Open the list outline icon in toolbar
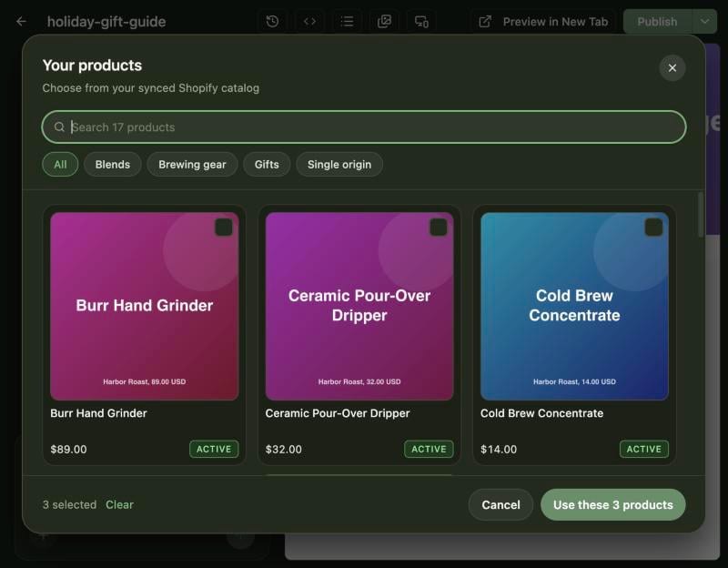The image size is (728, 568). pyautogui.click(x=347, y=21)
